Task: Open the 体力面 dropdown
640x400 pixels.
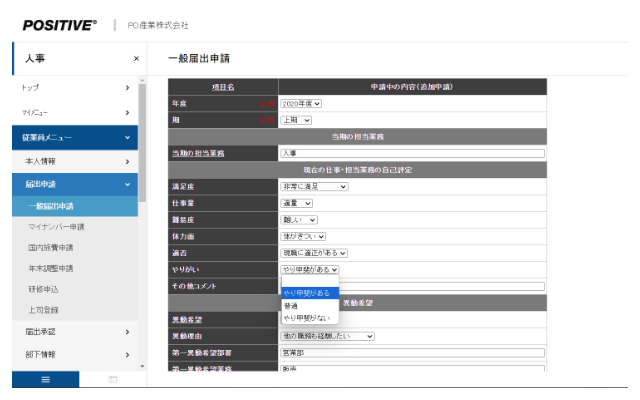Action: point(303,236)
